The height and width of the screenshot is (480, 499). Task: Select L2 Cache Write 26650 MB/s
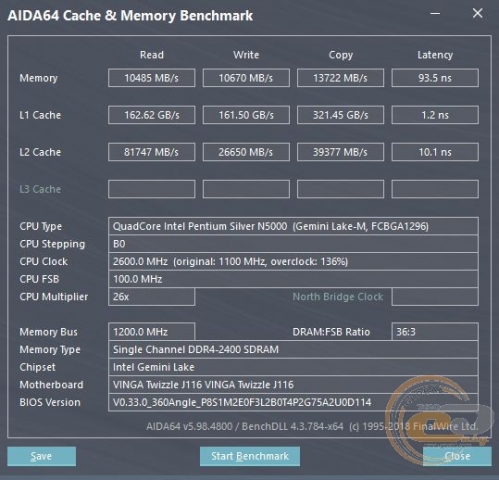pos(246,152)
